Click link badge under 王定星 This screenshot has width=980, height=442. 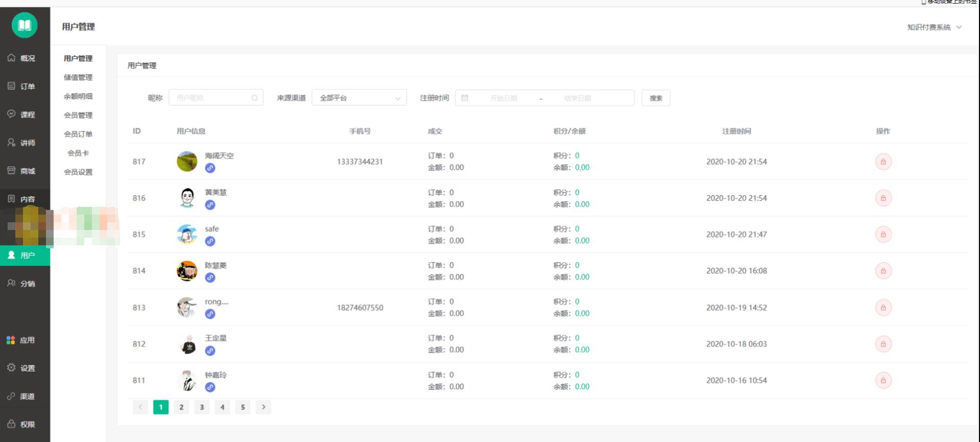coord(210,351)
